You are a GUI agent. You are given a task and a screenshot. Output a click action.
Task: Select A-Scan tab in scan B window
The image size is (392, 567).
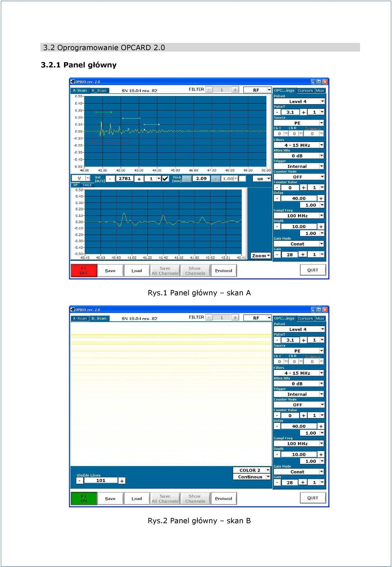[x=80, y=318]
